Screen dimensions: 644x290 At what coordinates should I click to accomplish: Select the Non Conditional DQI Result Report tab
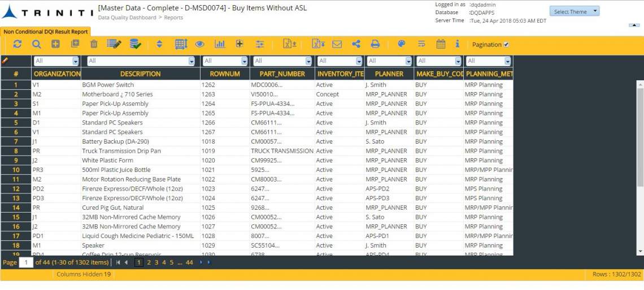[45, 32]
